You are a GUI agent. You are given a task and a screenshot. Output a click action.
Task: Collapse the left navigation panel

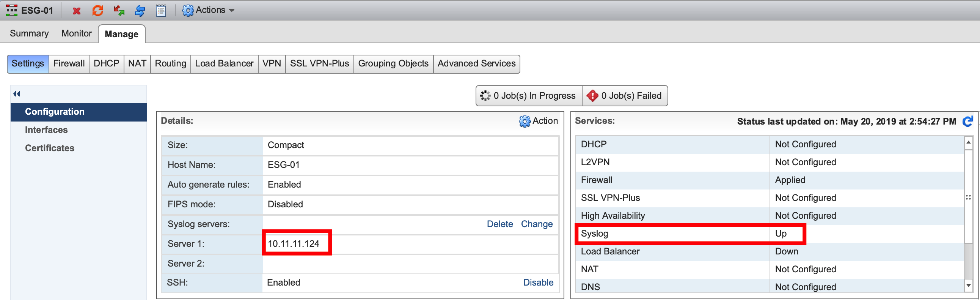(x=16, y=94)
